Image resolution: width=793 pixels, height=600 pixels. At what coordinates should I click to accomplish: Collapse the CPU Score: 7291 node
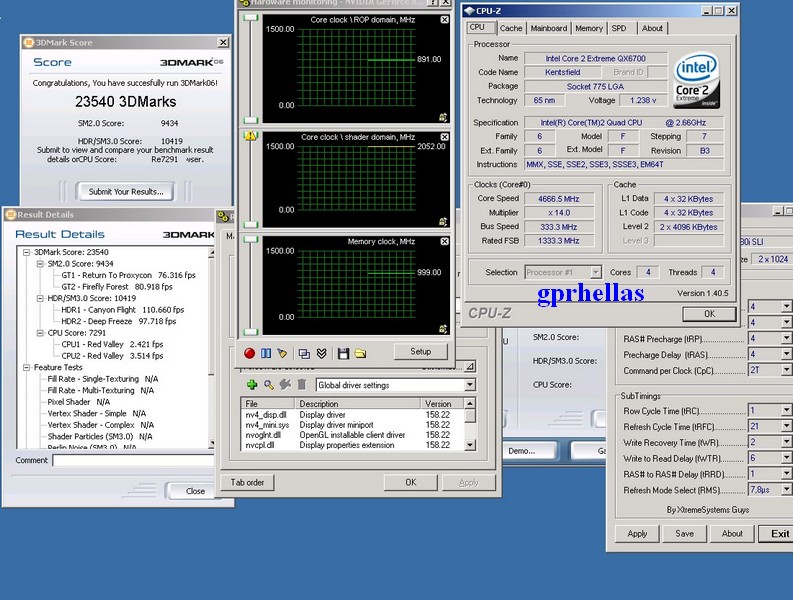tap(40, 333)
